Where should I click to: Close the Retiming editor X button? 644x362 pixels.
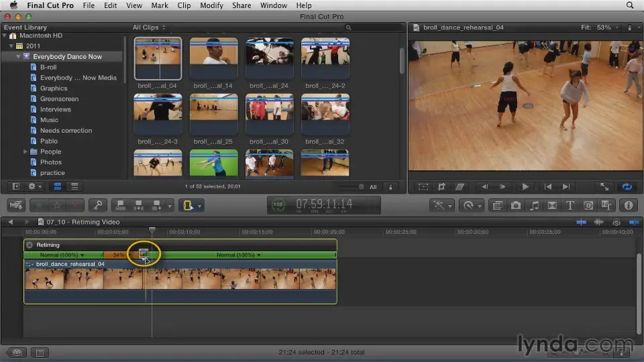coord(29,245)
